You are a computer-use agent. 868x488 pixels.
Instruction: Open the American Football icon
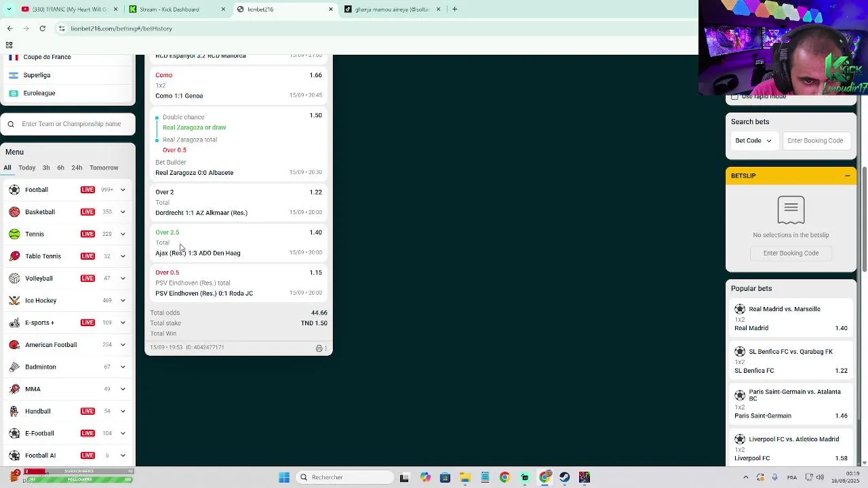click(x=14, y=345)
